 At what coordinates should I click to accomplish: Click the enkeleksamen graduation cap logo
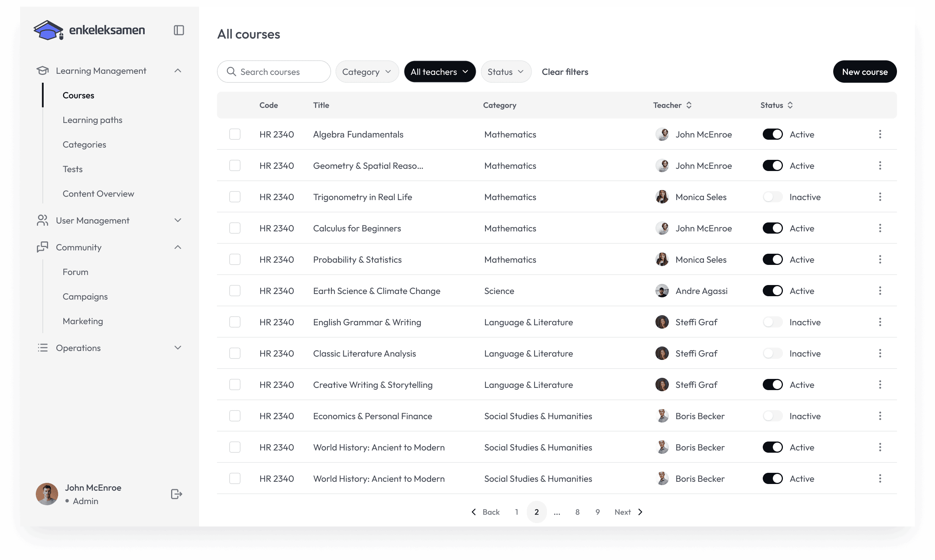[48, 30]
